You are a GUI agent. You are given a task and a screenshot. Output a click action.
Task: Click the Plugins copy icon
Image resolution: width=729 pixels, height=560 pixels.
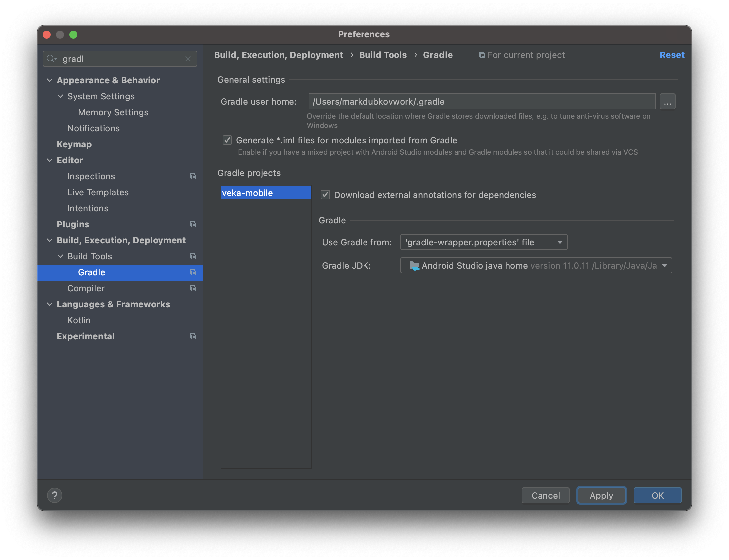coord(193,224)
